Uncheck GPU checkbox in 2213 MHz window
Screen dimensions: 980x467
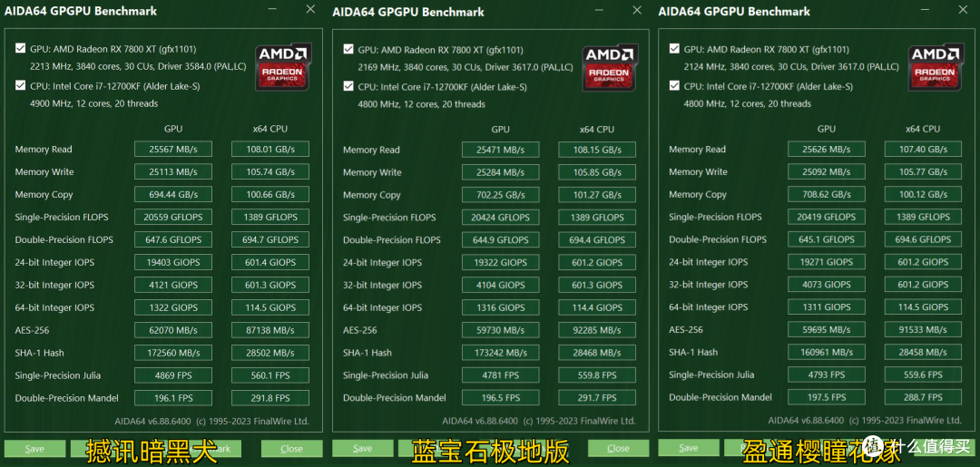[x=21, y=48]
